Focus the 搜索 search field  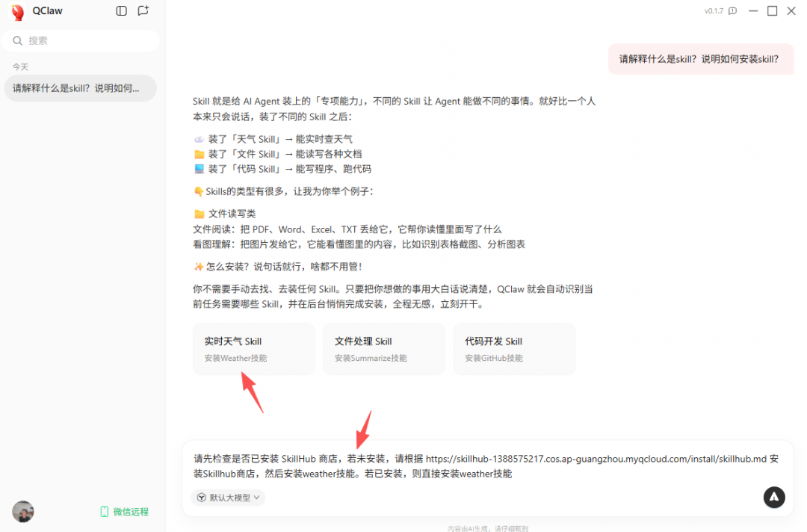click(80, 40)
